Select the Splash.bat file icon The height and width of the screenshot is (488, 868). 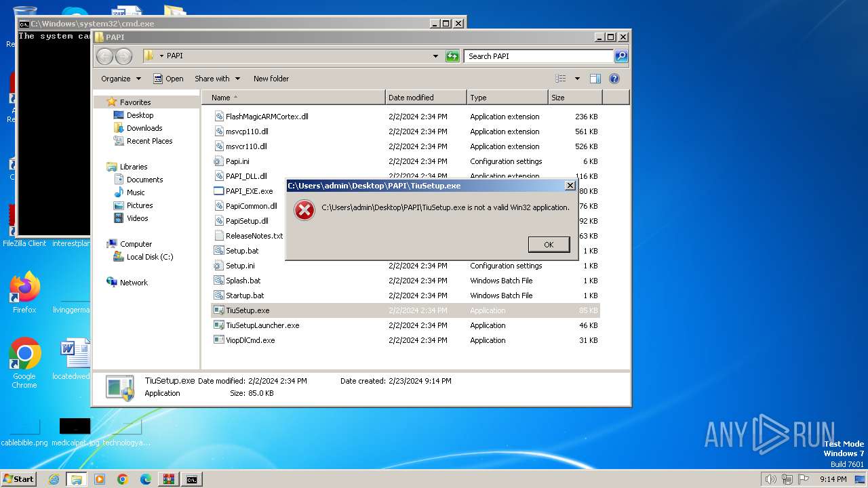click(x=219, y=281)
